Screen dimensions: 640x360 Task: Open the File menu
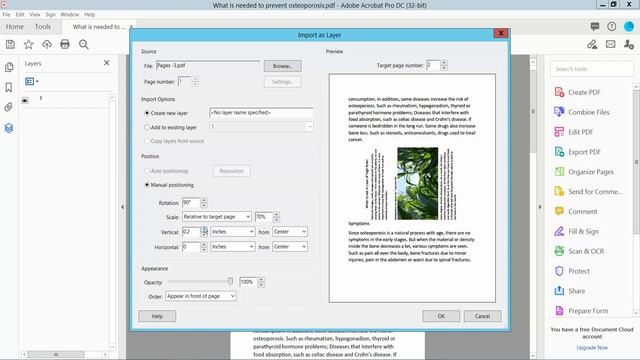7,14
